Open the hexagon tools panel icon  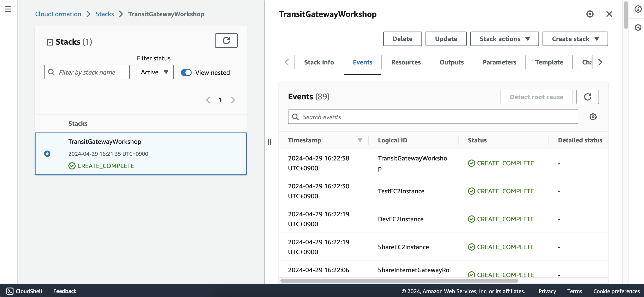click(x=638, y=27)
